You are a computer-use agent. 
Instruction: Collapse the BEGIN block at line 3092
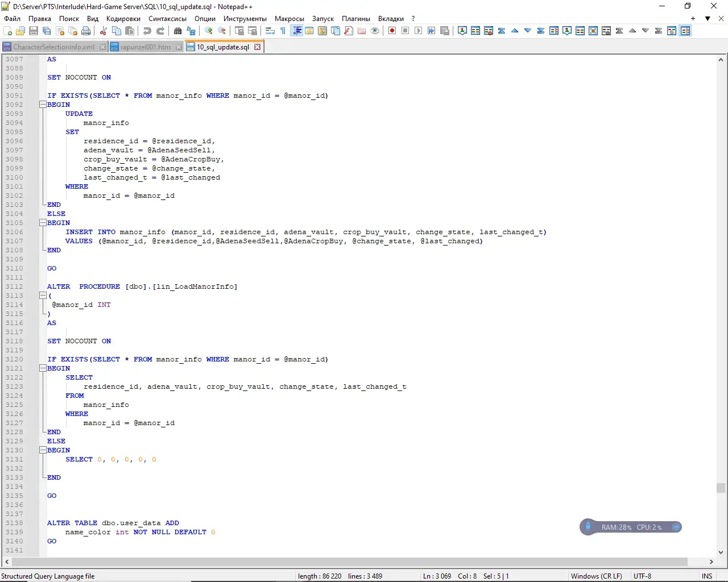point(43,105)
